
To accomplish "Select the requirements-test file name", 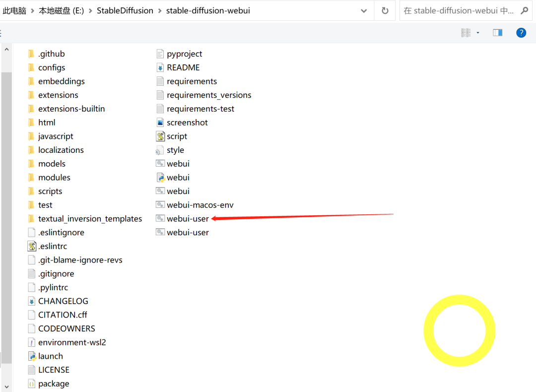I will point(201,109).
